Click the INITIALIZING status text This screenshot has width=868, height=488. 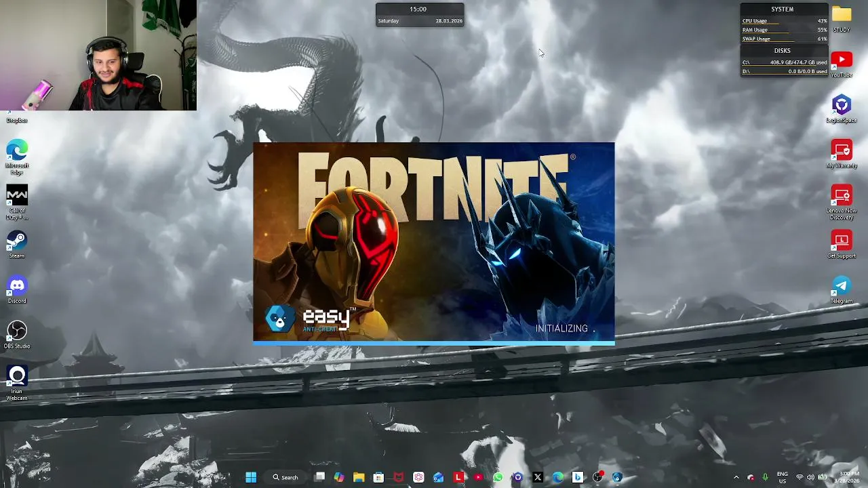coord(565,328)
